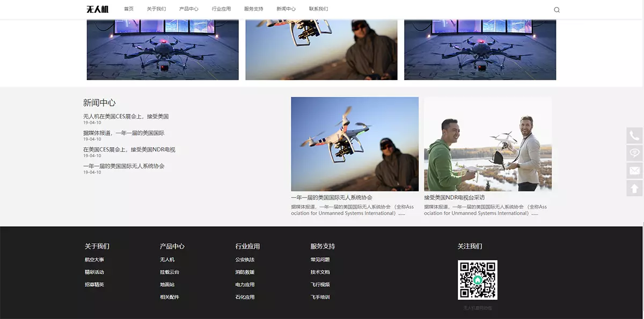Click the back-to-top arrow icon
This screenshot has height=319, width=644.
coord(634,189)
